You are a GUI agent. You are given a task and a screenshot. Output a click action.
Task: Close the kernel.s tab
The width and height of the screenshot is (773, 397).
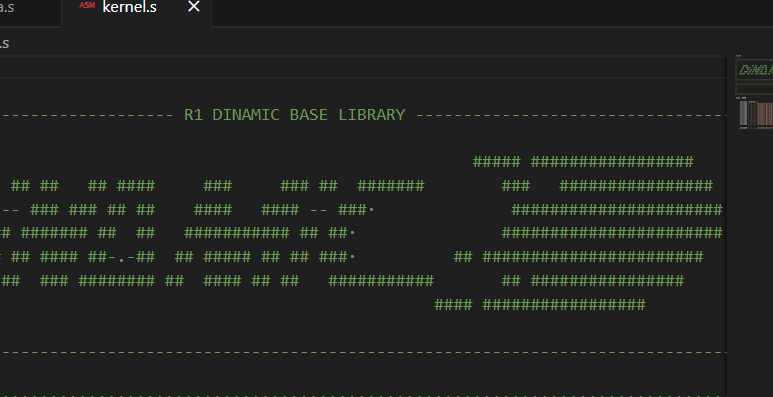tap(194, 7)
